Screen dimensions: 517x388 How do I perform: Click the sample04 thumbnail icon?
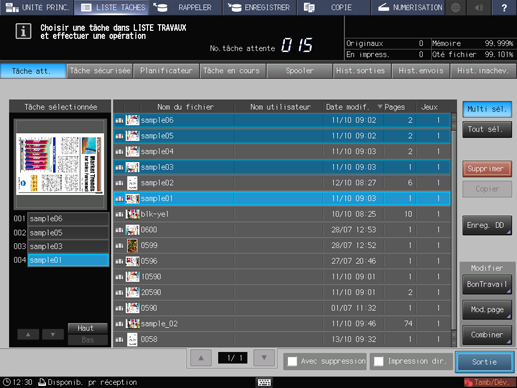tap(132, 151)
